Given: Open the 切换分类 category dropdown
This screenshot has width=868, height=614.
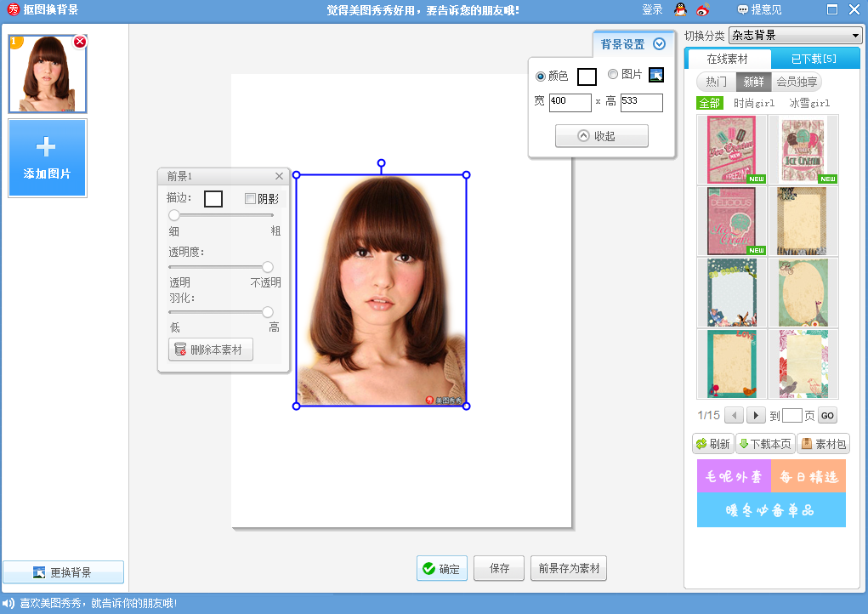Looking at the screenshot, I should click(x=795, y=35).
